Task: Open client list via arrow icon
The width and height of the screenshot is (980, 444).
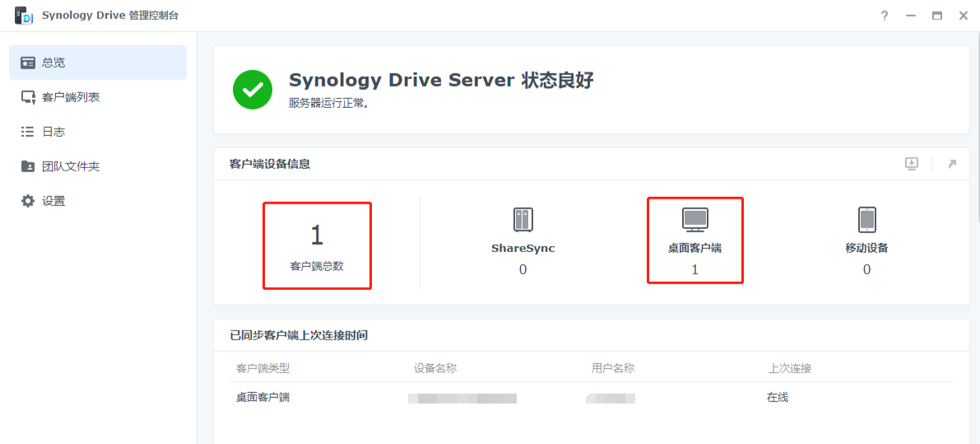Action: coord(952,164)
